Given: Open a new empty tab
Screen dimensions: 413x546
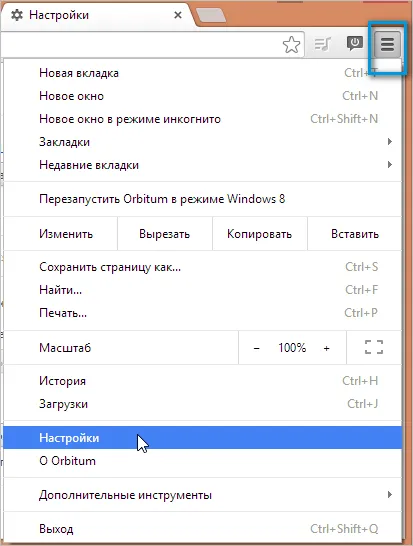Looking at the screenshot, I should pyautogui.click(x=211, y=15).
